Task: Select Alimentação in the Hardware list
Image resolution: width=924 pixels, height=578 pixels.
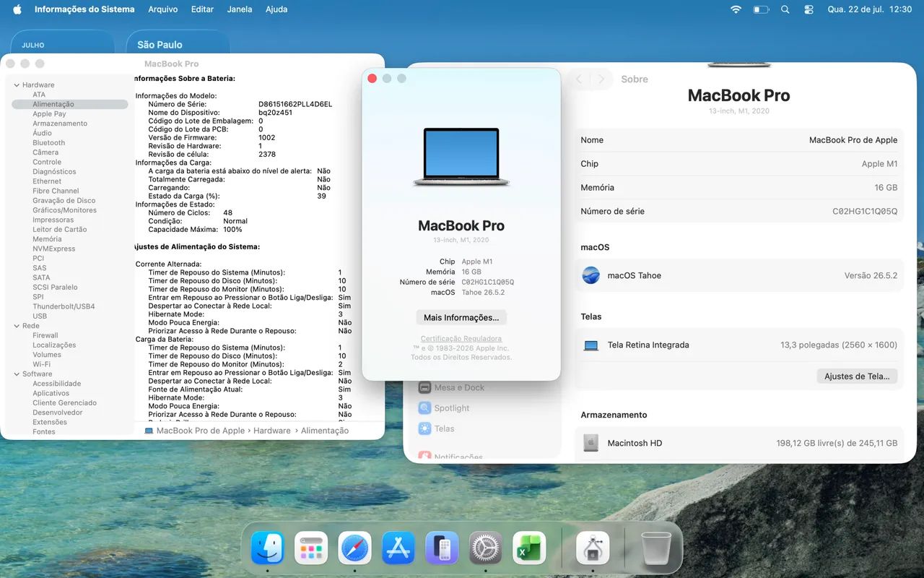Action: pyautogui.click(x=70, y=104)
